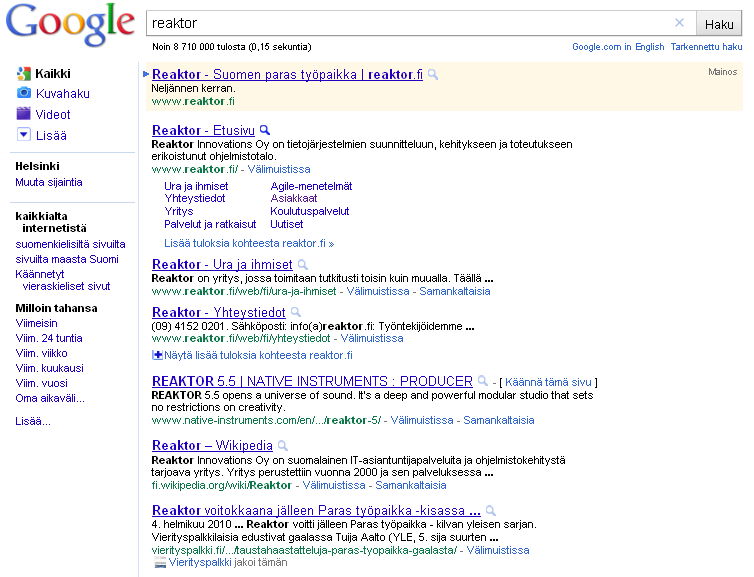
Task: Click the Kuvahaku camera icon
Action: 24,93
